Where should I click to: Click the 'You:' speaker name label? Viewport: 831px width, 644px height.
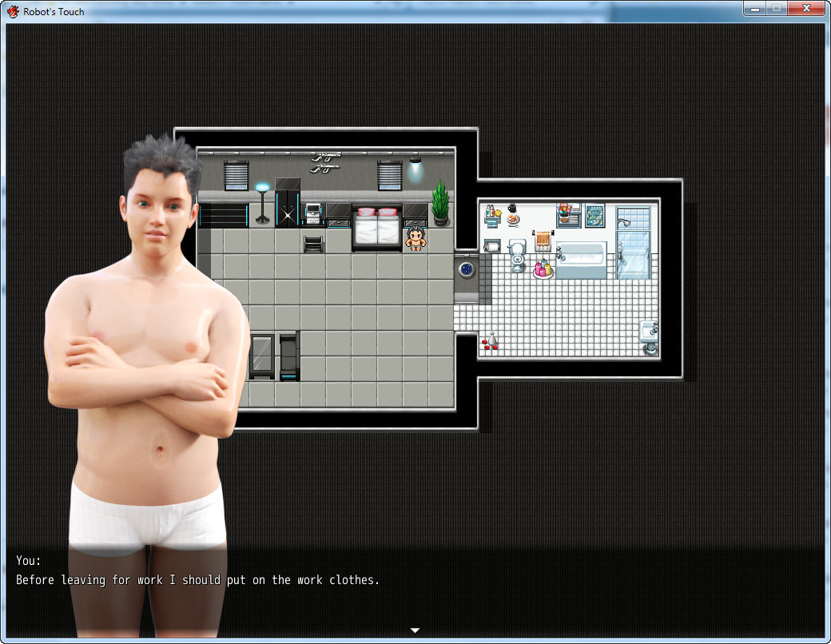point(28,561)
